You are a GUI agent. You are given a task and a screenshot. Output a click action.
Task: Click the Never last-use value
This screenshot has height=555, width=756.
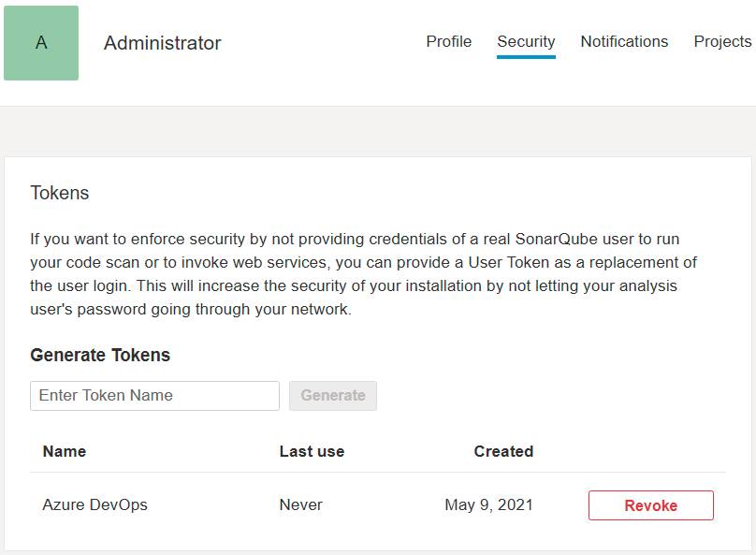pyautogui.click(x=301, y=504)
